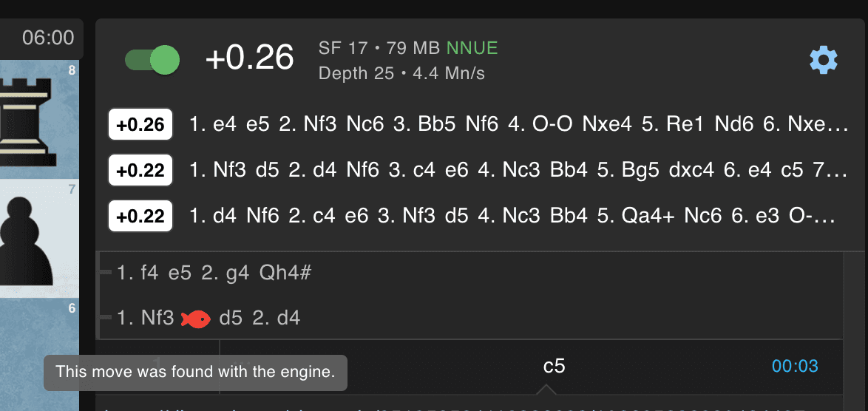868x411 pixels.
Task: Toggle the engine analysis switch off
Action: (152, 60)
